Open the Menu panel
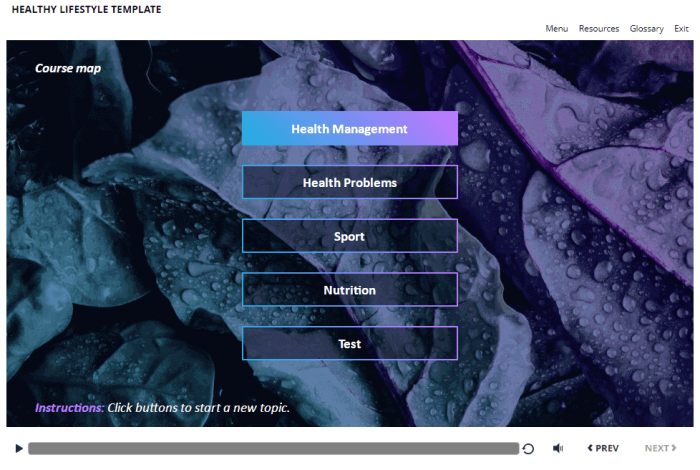 pos(556,29)
